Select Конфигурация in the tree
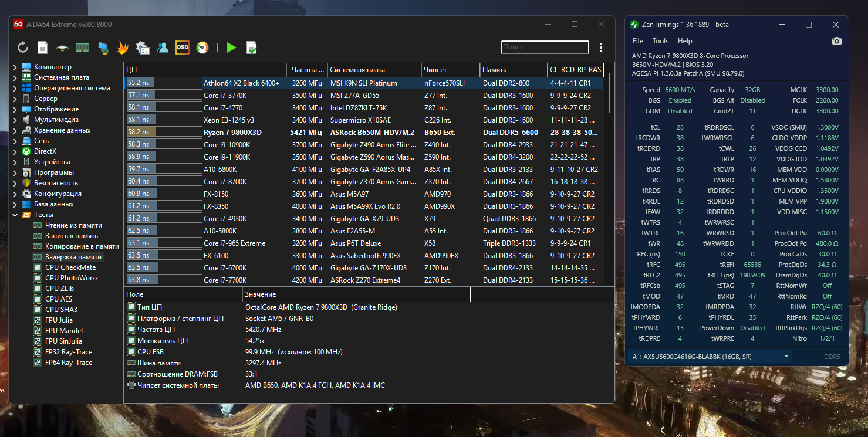The height and width of the screenshot is (437, 868). pyautogui.click(x=58, y=194)
